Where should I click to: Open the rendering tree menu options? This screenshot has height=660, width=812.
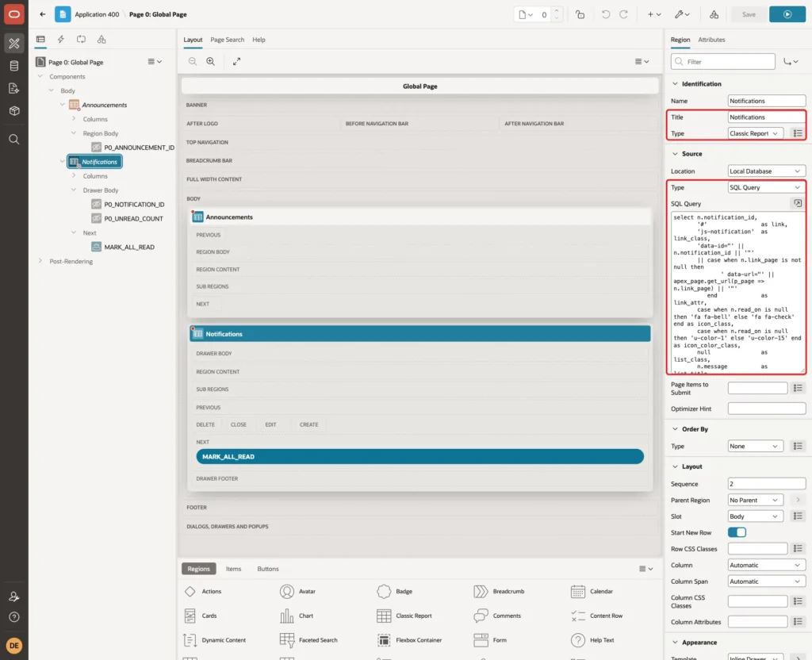coord(155,62)
